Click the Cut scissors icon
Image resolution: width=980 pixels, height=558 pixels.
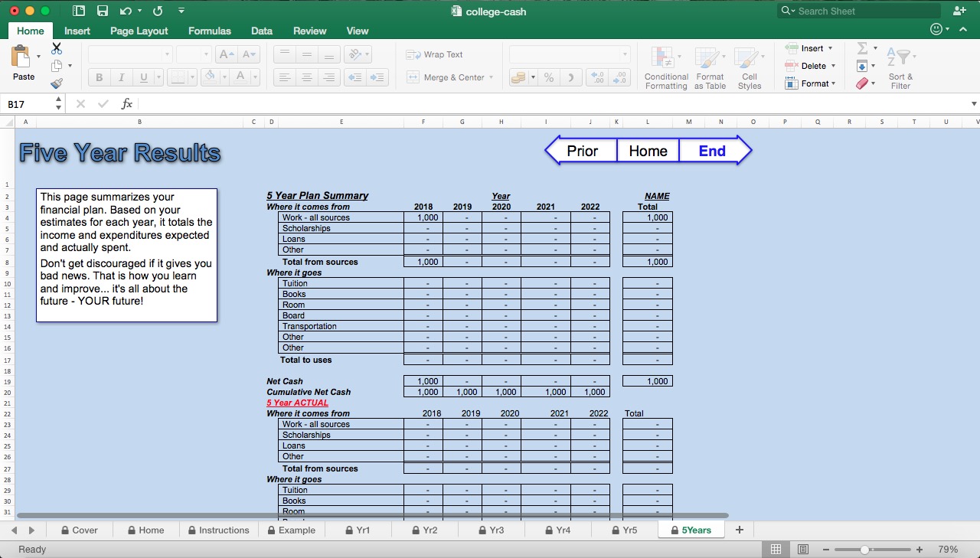[x=57, y=49]
